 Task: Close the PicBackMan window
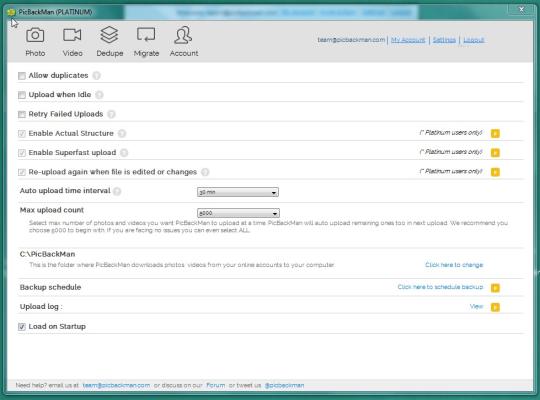pos(521,10)
